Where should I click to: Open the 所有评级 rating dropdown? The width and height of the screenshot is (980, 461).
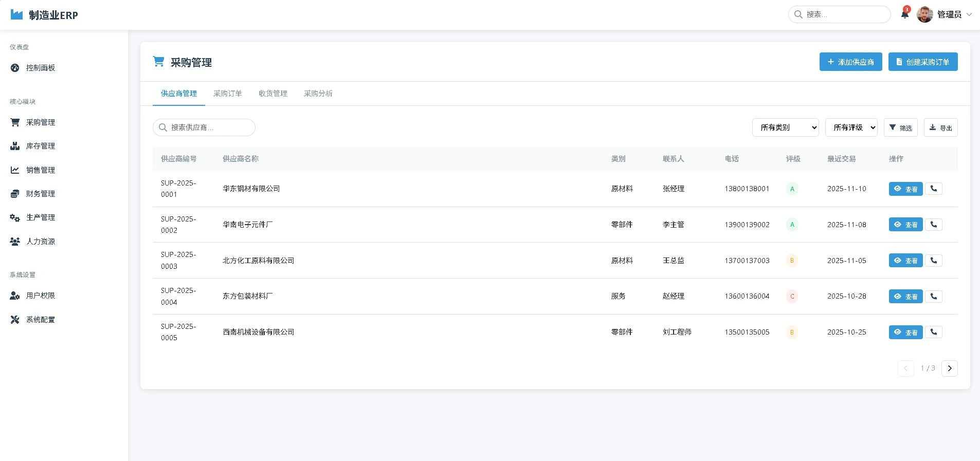click(x=851, y=127)
